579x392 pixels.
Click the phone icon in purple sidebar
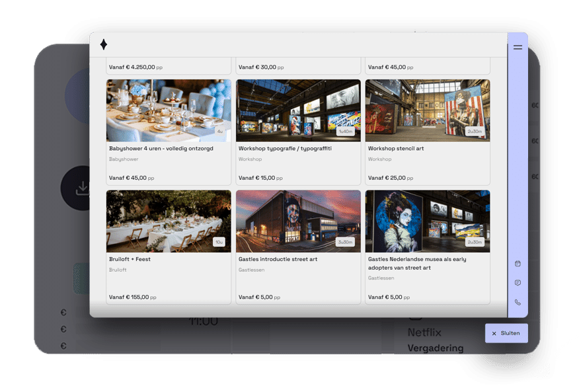tap(518, 302)
